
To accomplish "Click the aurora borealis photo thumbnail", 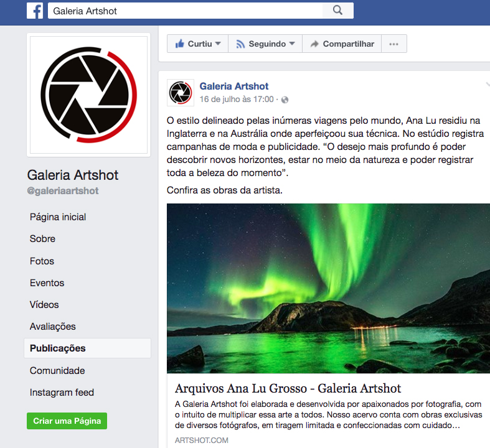I will [328, 289].
